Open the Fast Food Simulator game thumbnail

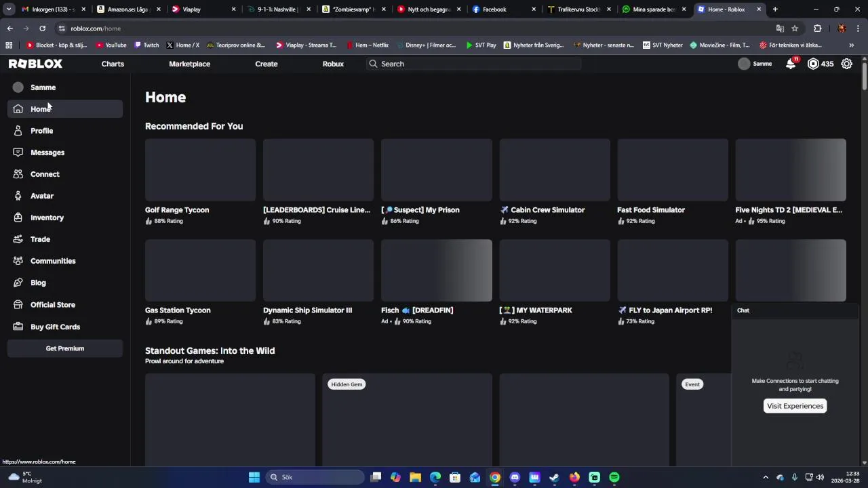pyautogui.click(x=673, y=169)
